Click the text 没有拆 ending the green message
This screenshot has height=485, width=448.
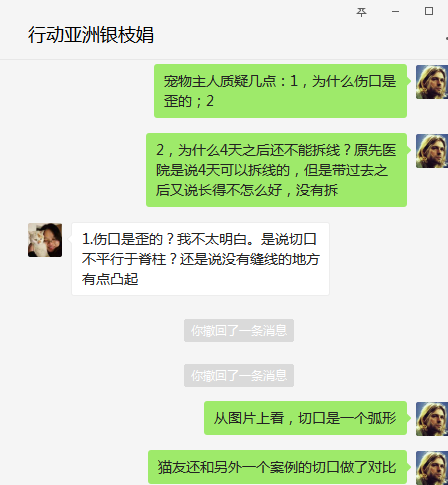click(317, 190)
